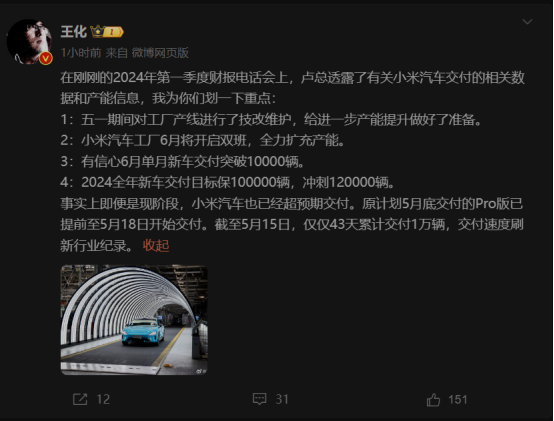
Task: Click the Weibo watermark on the car photo
Action: click(x=201, y=371)
